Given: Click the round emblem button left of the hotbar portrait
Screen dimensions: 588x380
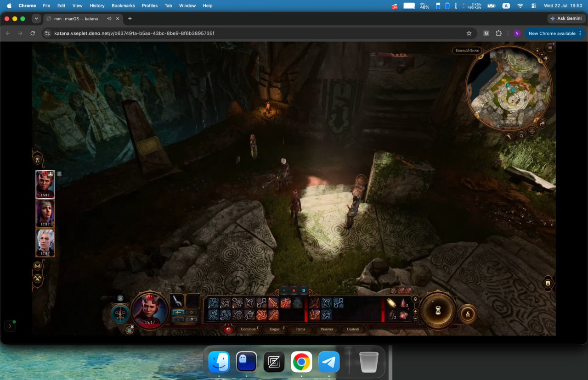Looking at the screenshot, I should [x=120, y=313].
